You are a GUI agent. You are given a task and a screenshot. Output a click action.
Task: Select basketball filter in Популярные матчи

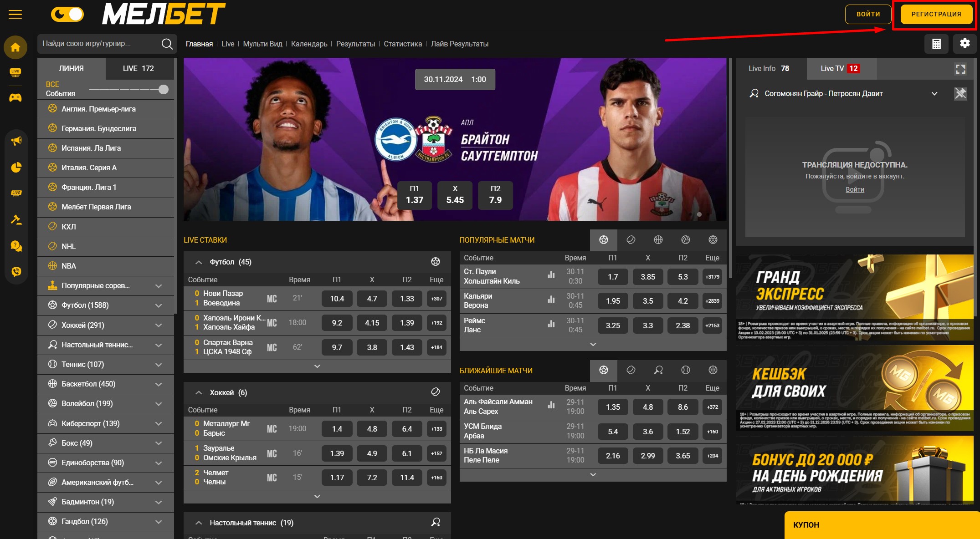pos(658,240)
